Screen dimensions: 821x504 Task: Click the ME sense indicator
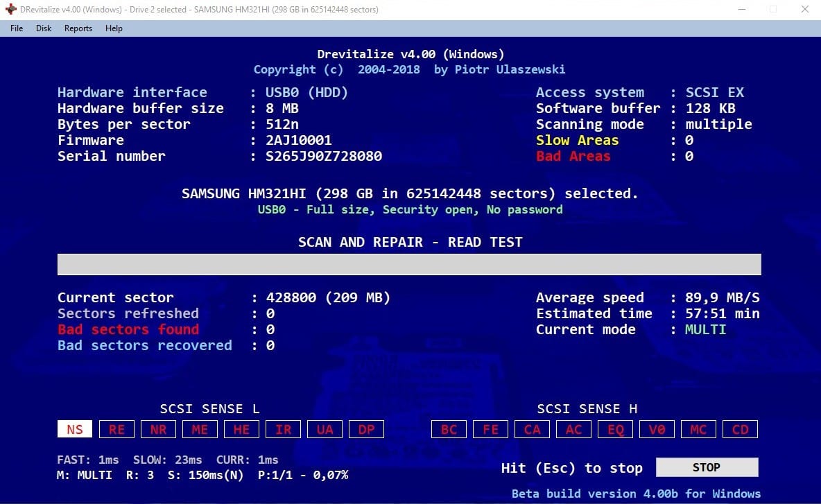[200, 429]
